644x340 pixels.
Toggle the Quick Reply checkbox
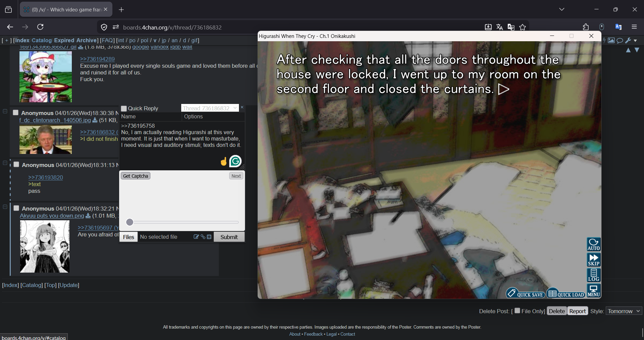pyautogui.click(x=124, y=108)
